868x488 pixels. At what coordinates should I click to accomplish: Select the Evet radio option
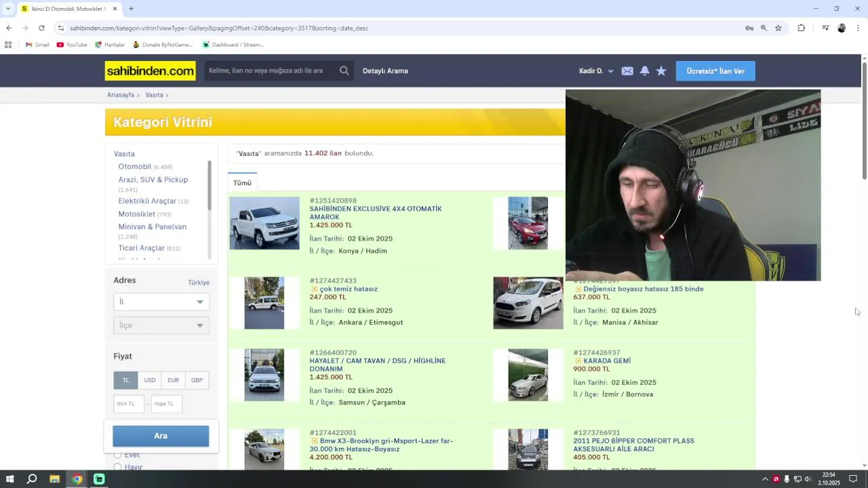tap(117, 455)
